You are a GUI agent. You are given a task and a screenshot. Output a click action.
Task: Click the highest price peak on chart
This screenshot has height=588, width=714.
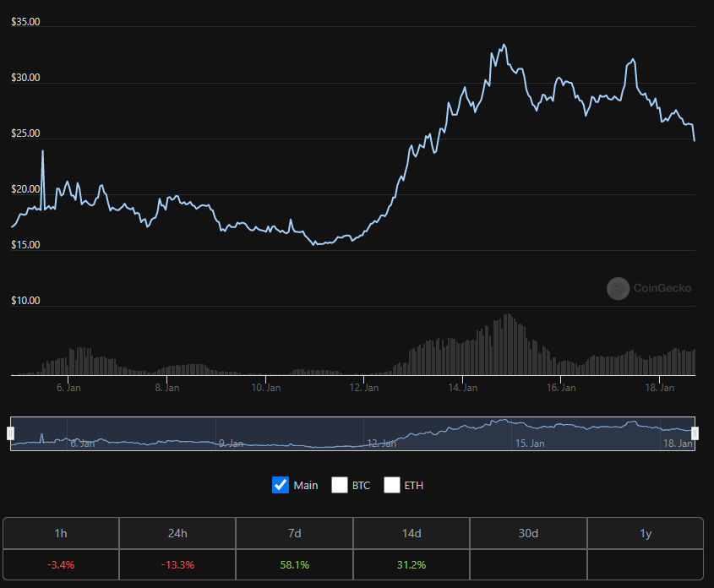tap(504, 45)
